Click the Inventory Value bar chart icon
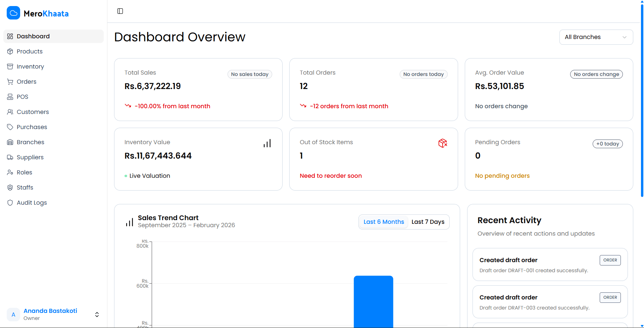Image resolution: width=644 pixels, height=328 pixels. pos(267,143)
